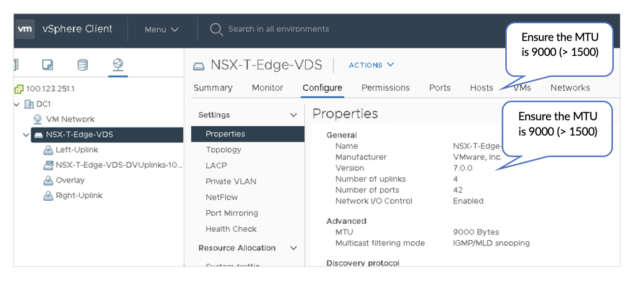Open the Storage inventory view icon

coord(83,64)
